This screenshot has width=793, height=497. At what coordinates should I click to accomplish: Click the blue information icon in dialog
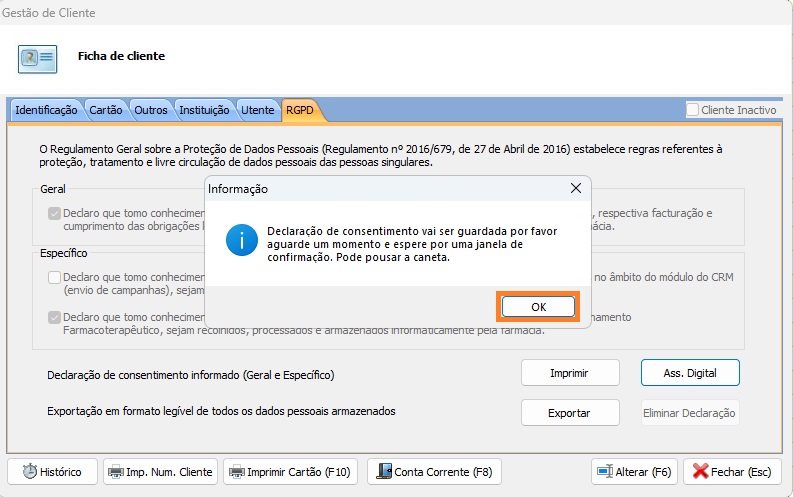[x=240, y=241]
